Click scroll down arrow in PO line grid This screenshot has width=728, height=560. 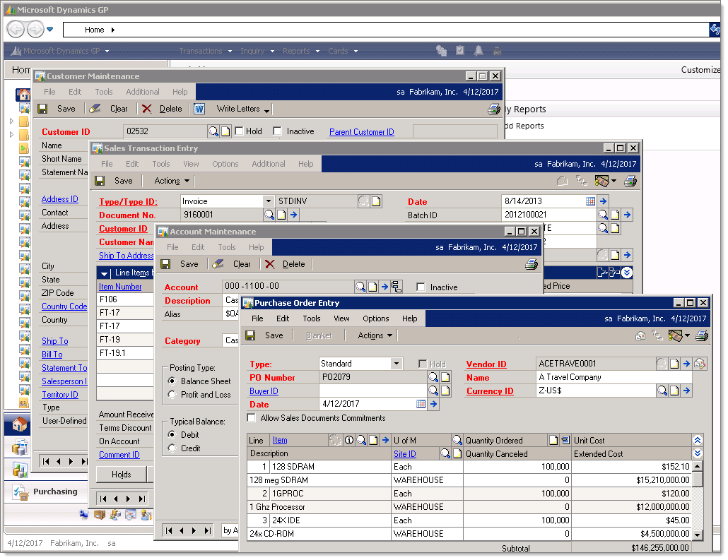[698, 535]
